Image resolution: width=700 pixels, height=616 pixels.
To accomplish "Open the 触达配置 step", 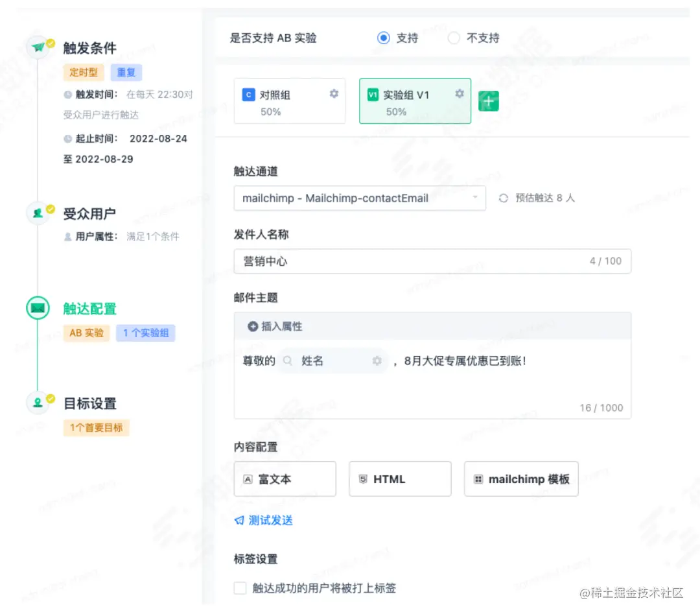I will click(89, 308).
